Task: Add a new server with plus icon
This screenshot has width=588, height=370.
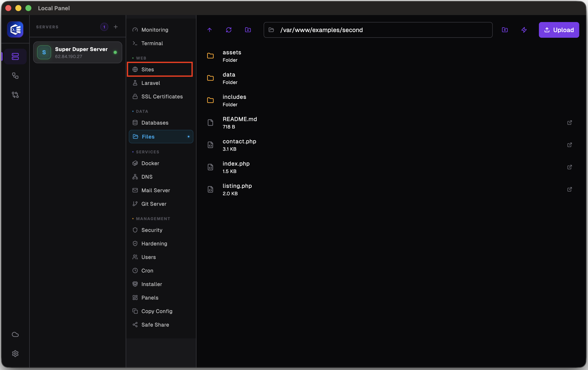Action: 116,27
